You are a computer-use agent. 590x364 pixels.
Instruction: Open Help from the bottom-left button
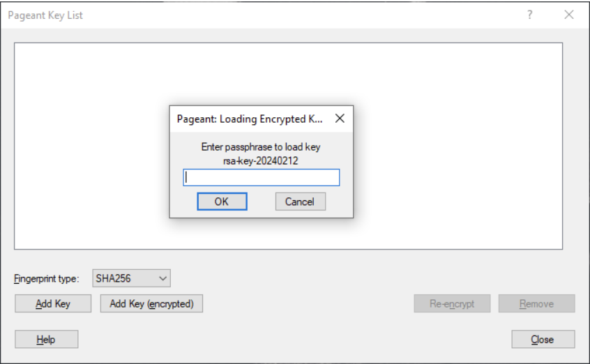(x=46, y=339)
